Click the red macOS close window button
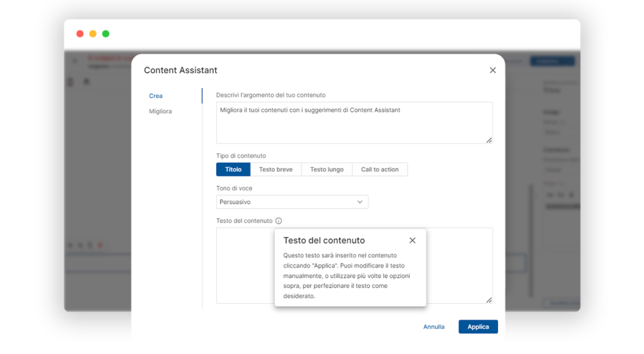This screenshot has height=354, width=644. (80, 34)
